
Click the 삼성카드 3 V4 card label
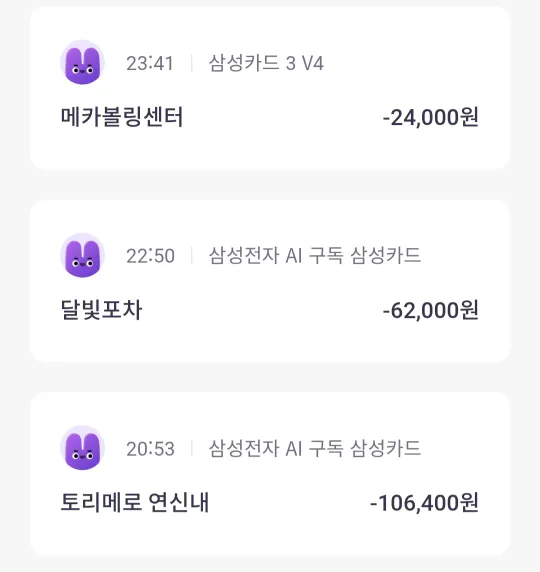coord(266,63)
